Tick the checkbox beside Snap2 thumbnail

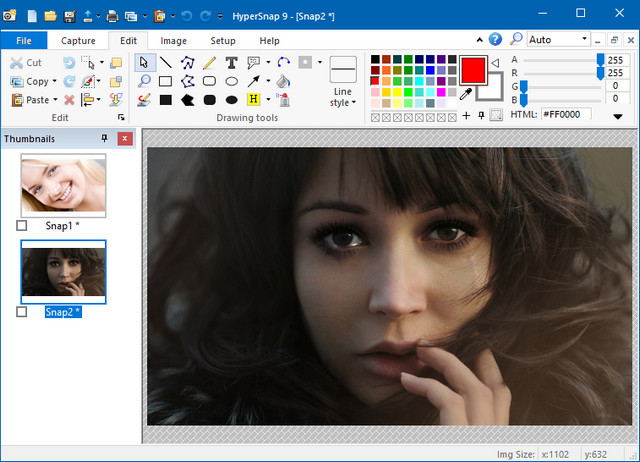point(22,312)
